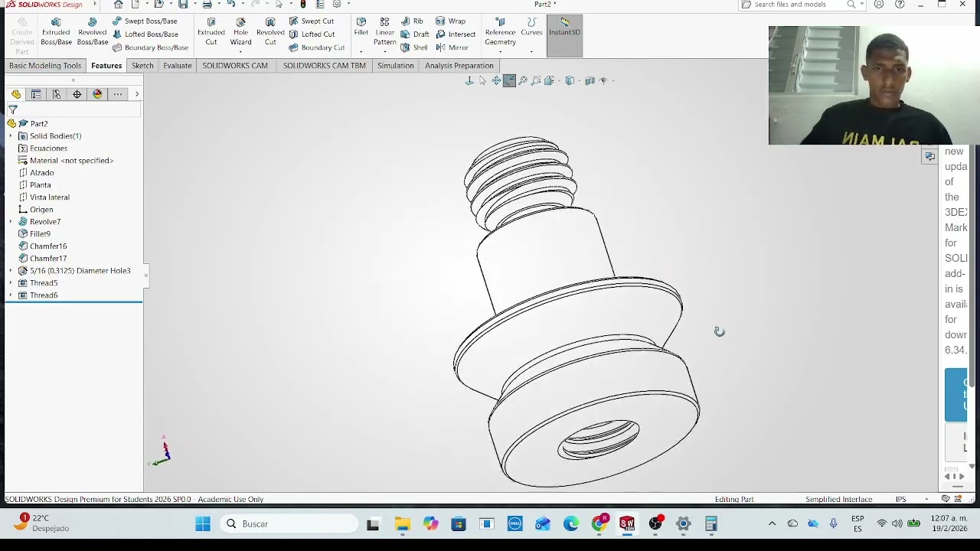This screenshot has width=980, height=551.
Task: Select the Mirror tool
Action: tap(451, 47)
